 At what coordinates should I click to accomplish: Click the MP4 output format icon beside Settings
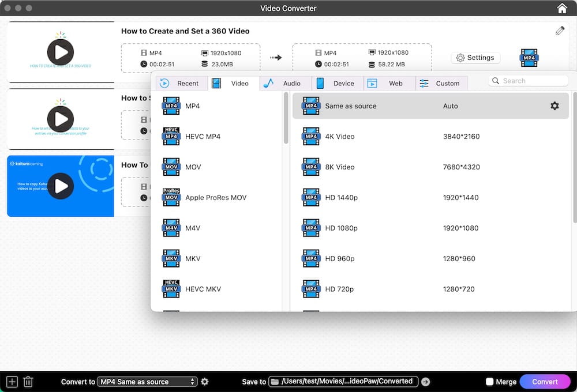529,58
